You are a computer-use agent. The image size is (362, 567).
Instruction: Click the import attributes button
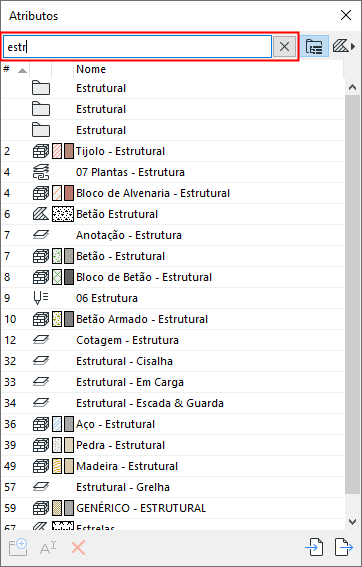click(314, 547)
